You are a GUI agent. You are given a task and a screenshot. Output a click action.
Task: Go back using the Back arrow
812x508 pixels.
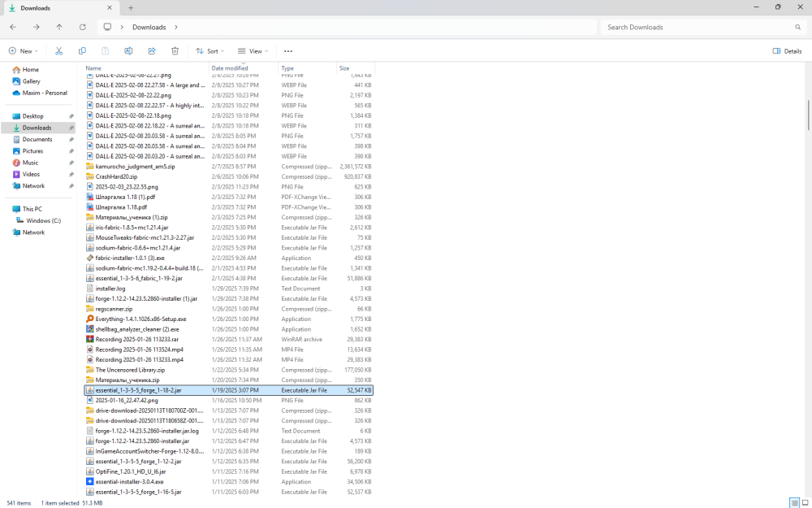coord(13,27)
